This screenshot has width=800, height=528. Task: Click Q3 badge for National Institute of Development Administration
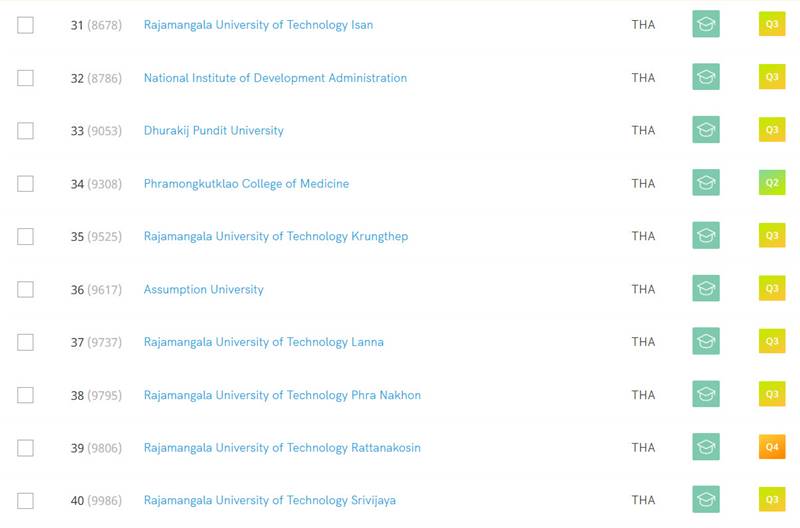click(x=772, y=78)
